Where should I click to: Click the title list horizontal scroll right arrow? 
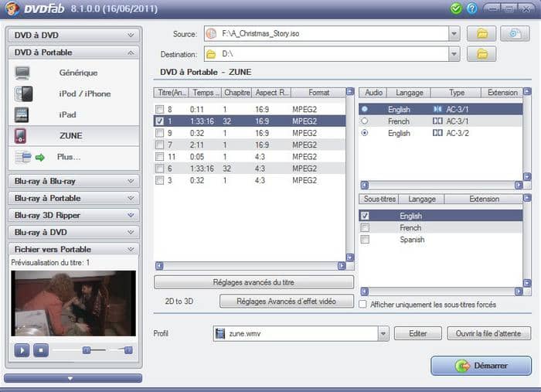[x=342, y=266]
